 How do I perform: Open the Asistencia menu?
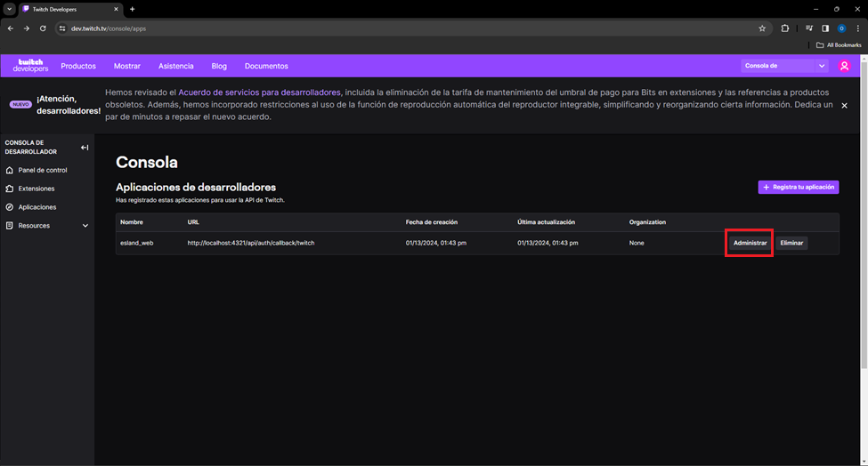176,66
